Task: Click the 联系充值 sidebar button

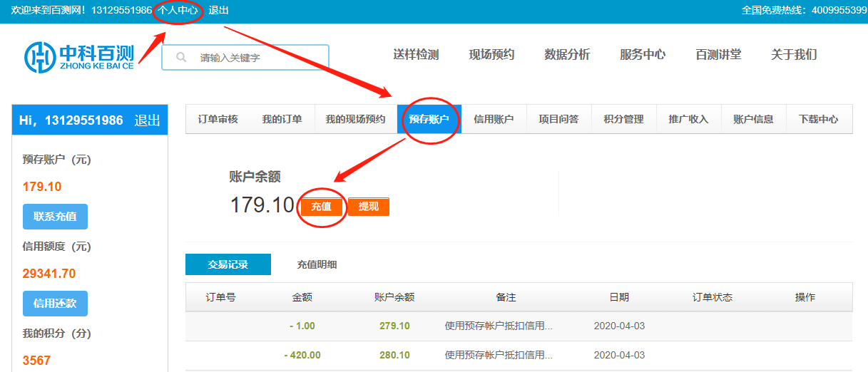Action: pos(55,217)
